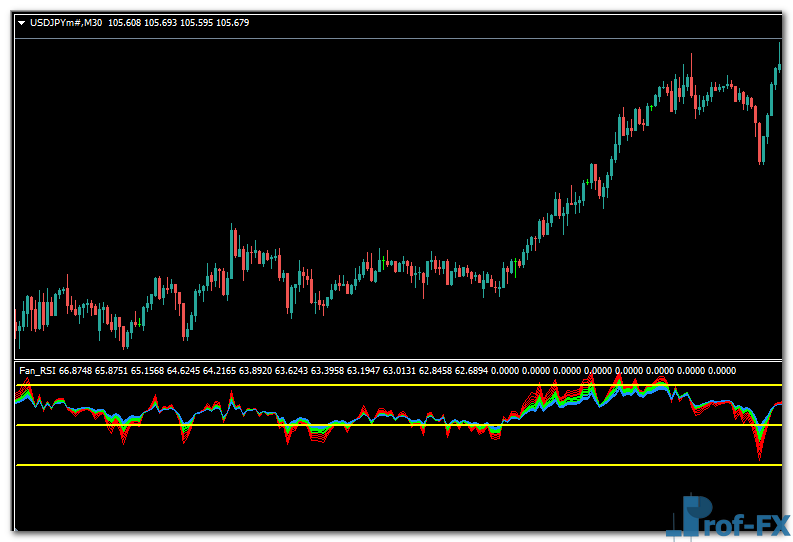Select the lower yellow level line
The height and width of the screenshot is (542, 793).
(400, 465)
